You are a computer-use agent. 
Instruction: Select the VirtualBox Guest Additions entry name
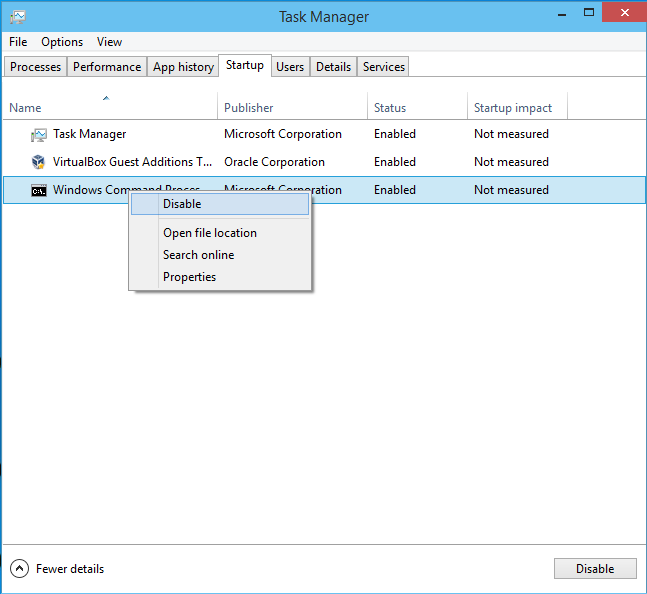coord(132,162)
